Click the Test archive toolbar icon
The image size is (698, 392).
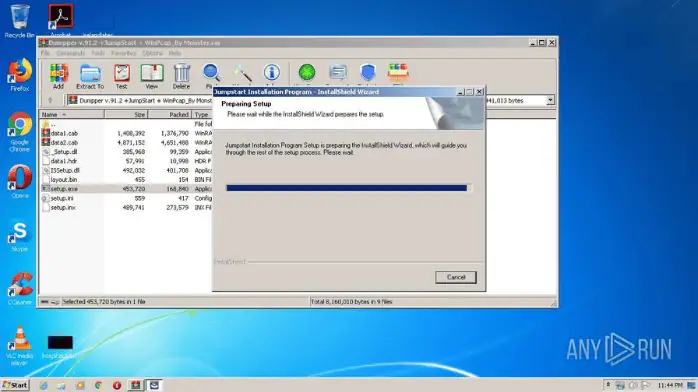pos(122,76)
